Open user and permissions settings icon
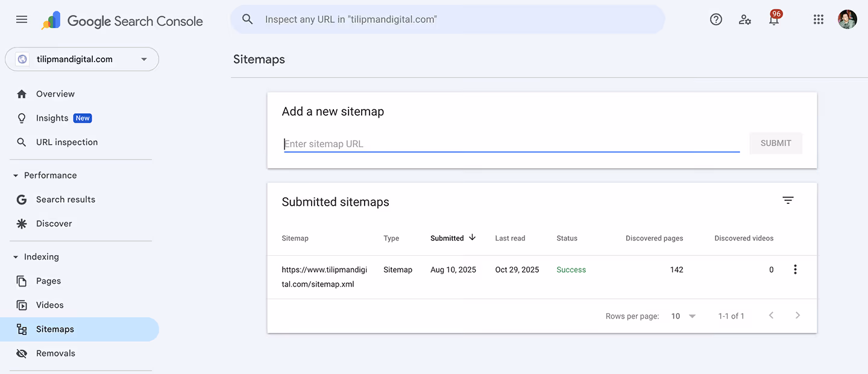Screen dimensions: 868x374 (745, 19)
